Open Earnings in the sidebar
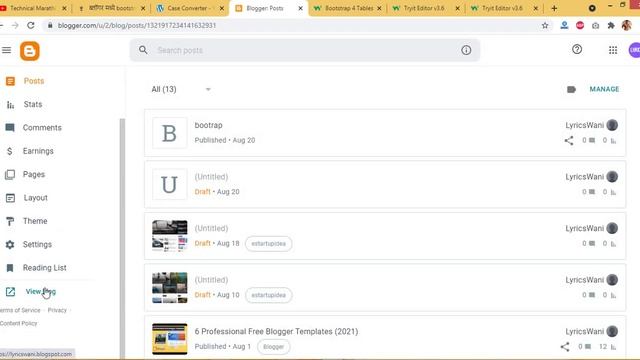The width and height of the screenshot is (640, 360). (x=38, y=151)
